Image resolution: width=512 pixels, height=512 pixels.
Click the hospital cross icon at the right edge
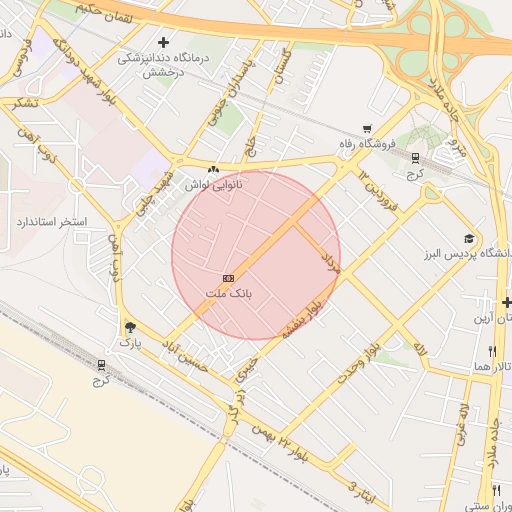pyautogui.click(x=507, y=303)
